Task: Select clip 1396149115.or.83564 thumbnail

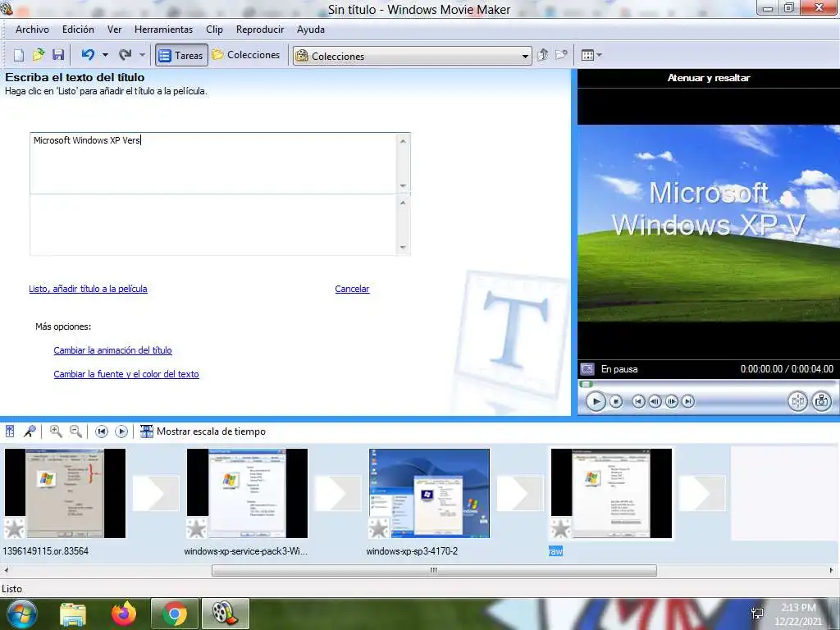Action: pyautogui.click(x=65, y=493)
